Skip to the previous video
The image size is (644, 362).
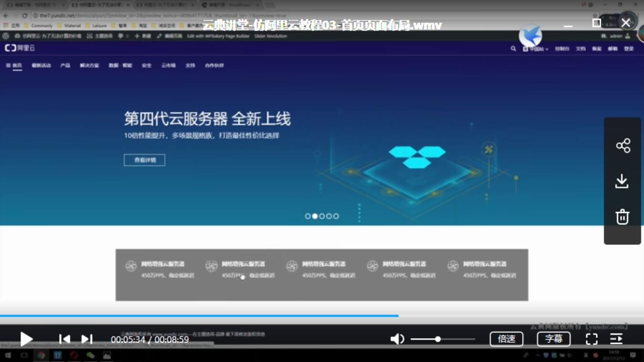point(64,339)
